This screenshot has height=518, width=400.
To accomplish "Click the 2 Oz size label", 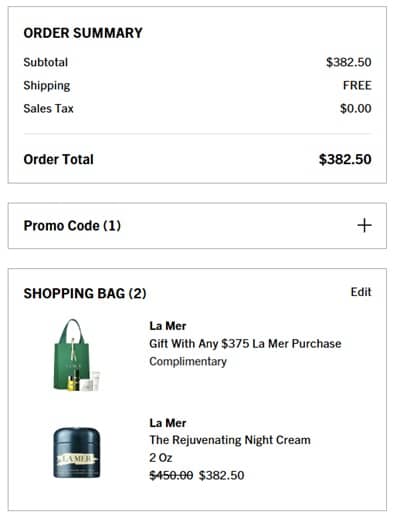I will coord(161,458).
